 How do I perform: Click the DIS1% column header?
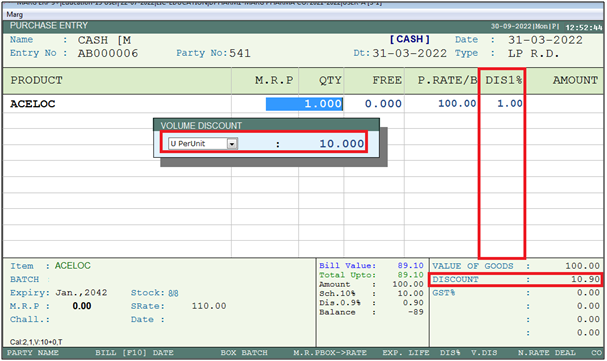[504, 80]
